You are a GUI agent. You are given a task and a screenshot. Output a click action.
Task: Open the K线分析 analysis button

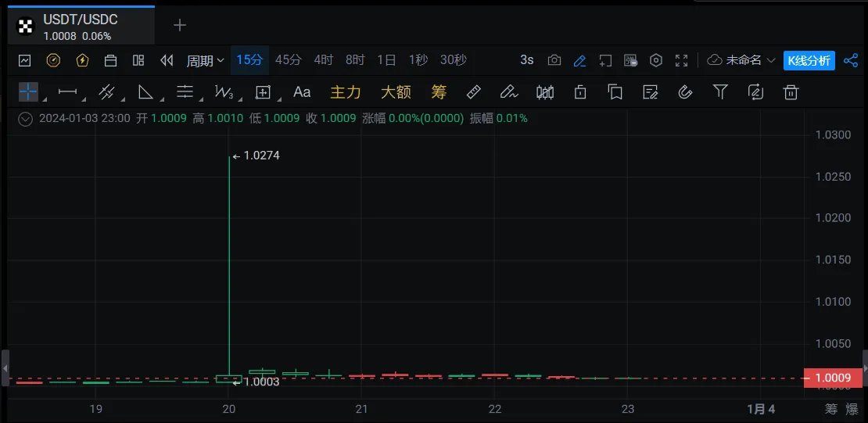(x=809, y=60)
